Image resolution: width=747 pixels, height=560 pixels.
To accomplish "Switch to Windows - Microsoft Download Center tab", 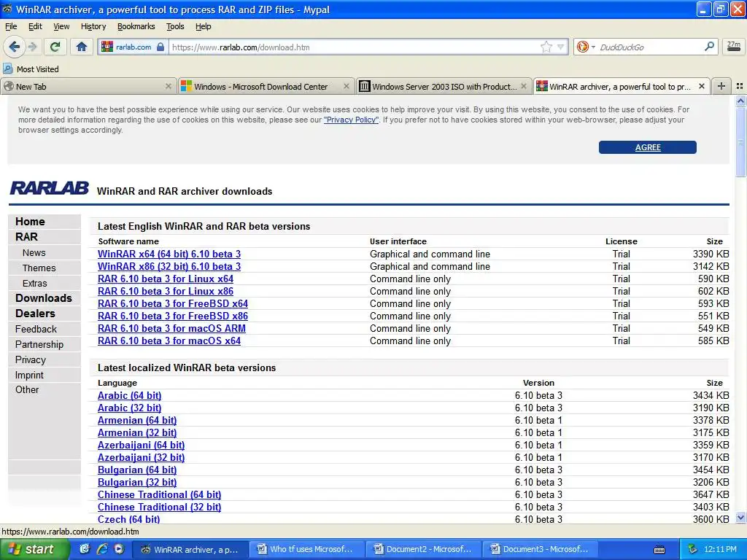I will click(267, 86).
